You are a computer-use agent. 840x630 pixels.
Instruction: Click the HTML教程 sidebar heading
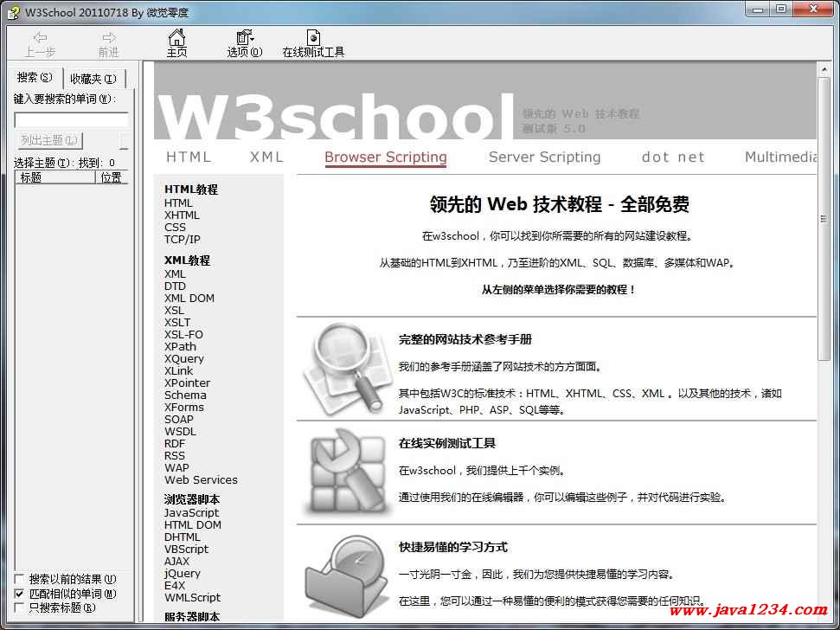pos(191,190)
